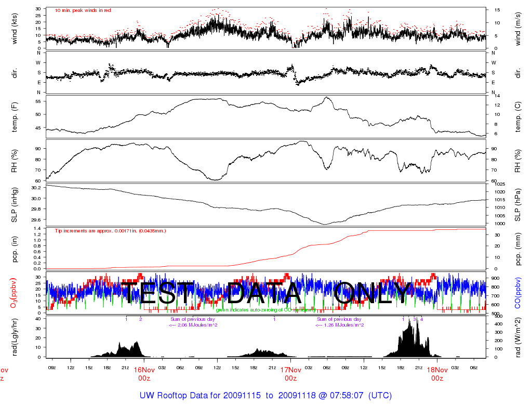The image size is (532, 416).
Task: Select the "SLP (hPa)" axis label
Action: pyautogui.click(x=517, y=205)
